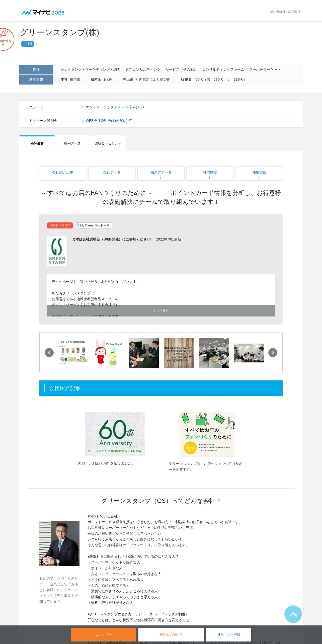
Task: Click the 正社員 tag
Action: pos(28,44)
